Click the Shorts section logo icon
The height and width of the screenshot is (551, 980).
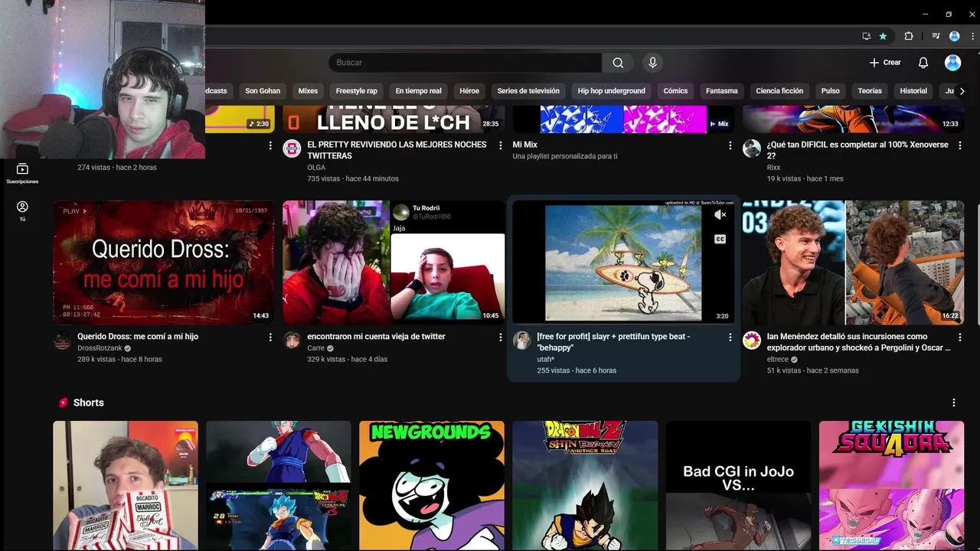tap(64, 403)
